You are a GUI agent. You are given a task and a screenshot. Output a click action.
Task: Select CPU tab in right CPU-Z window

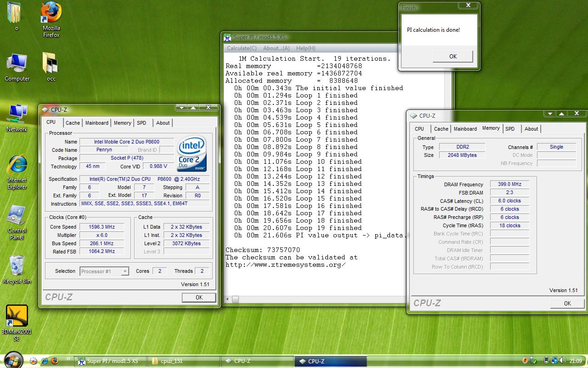coord(419,129)
